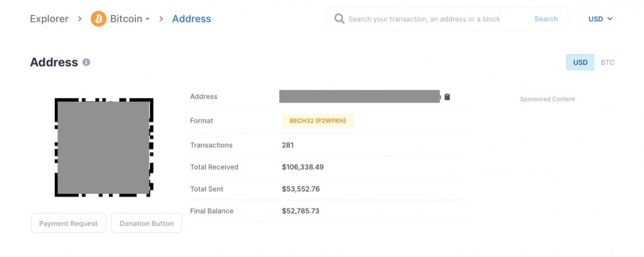Viewport: 644px width, 257px height.
Task: Go to Explorer breadcrumb link
Action: coord(49,19)
